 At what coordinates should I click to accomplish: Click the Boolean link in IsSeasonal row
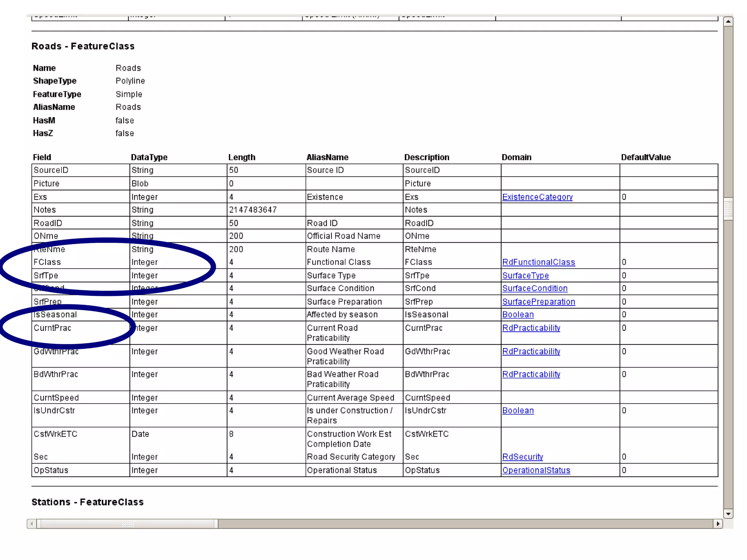(x=518, y=314)
